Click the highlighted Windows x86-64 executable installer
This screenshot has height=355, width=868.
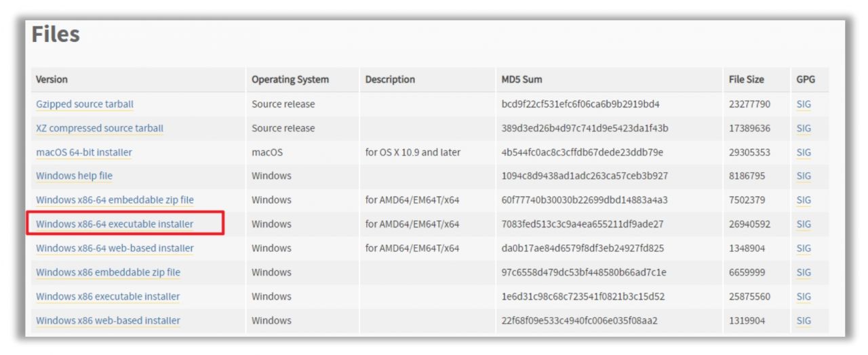point(115,224)
